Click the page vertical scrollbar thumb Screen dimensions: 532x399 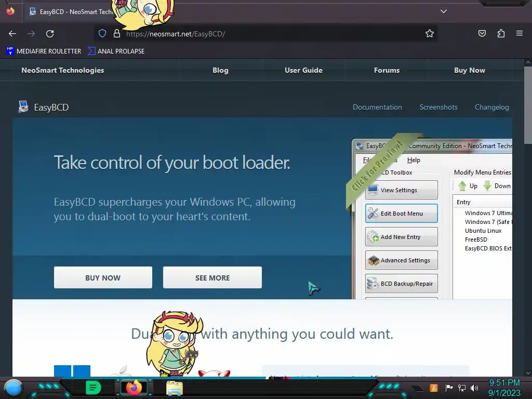point(528,105)
